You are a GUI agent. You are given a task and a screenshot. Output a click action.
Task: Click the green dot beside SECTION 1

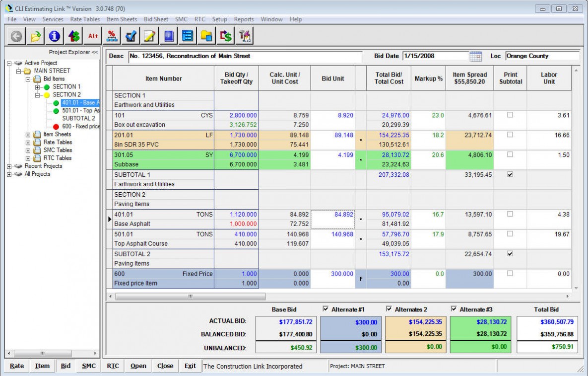pyautogui.click(x=47, y=87)
